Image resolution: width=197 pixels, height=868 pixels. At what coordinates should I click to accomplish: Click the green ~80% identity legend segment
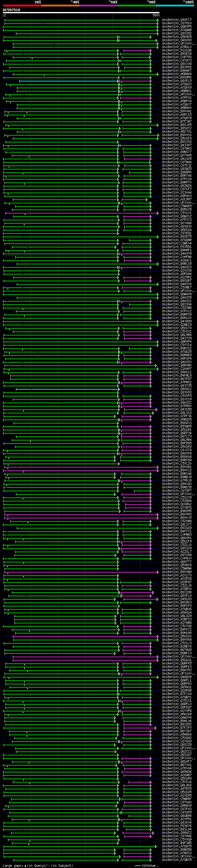coord(137,6)
